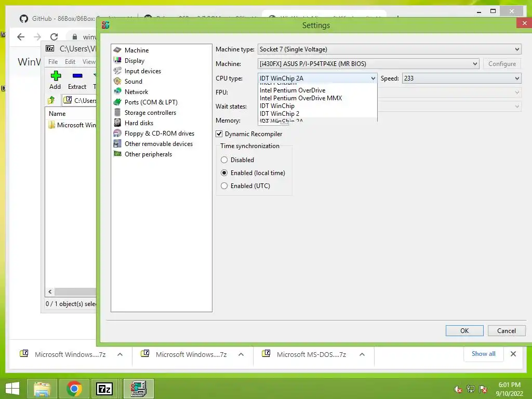Click the 7-Zip horizontal scrollbar left arrow

(50, 291)
